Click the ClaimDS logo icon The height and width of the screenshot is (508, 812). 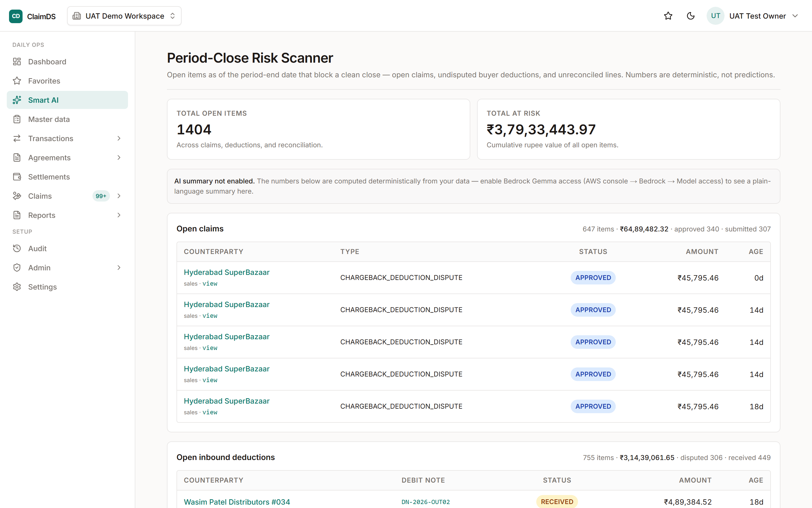(x=16, y=16)
